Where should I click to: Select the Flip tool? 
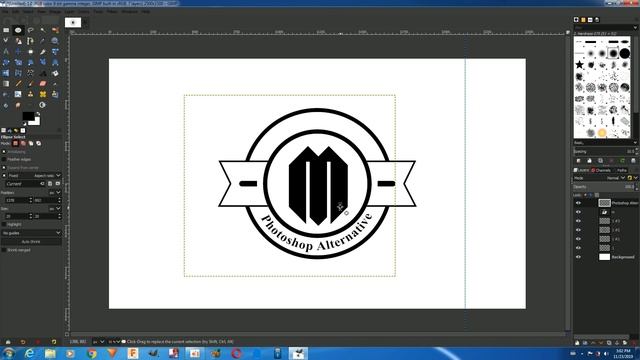(x=6, y=73)
